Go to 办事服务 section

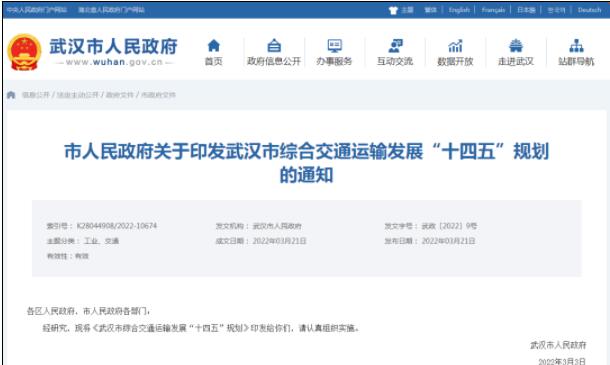pos(334,52)
